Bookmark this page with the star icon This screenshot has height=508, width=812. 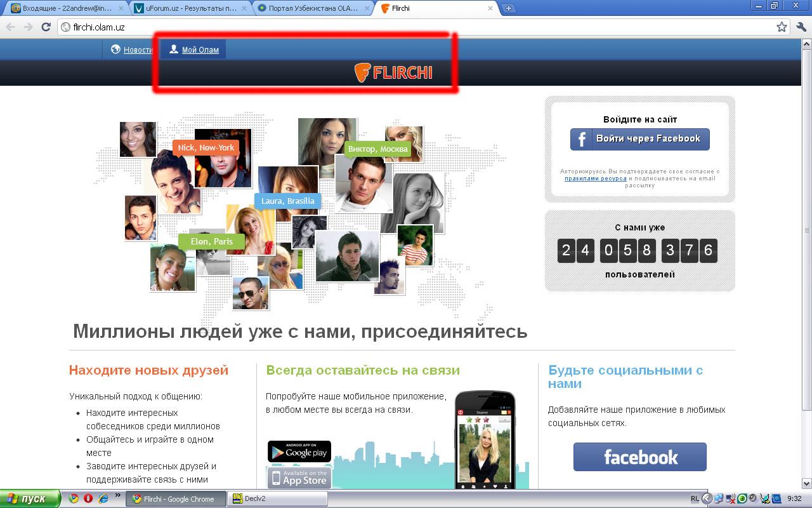tap(782, 27)
